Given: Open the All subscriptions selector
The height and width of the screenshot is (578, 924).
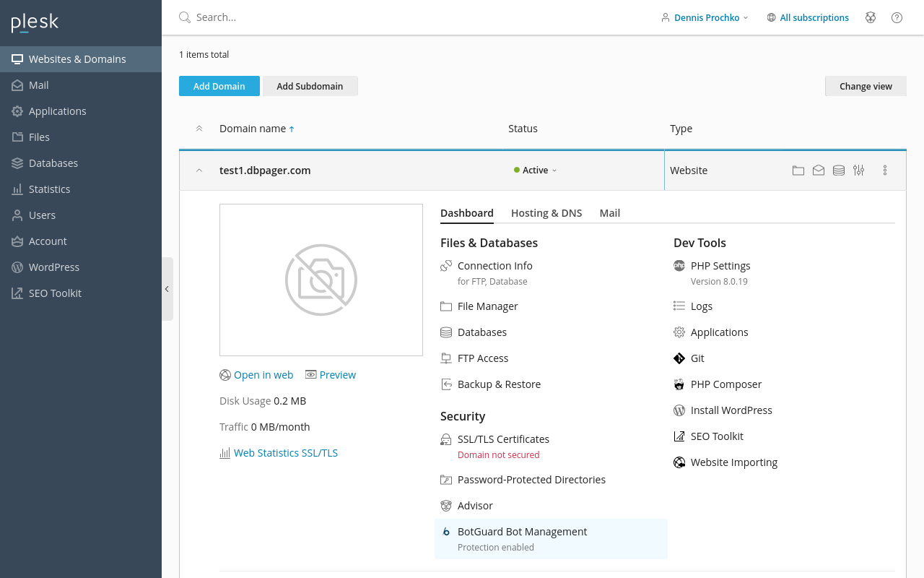Looking at the screenshot, I should [808, 17].
